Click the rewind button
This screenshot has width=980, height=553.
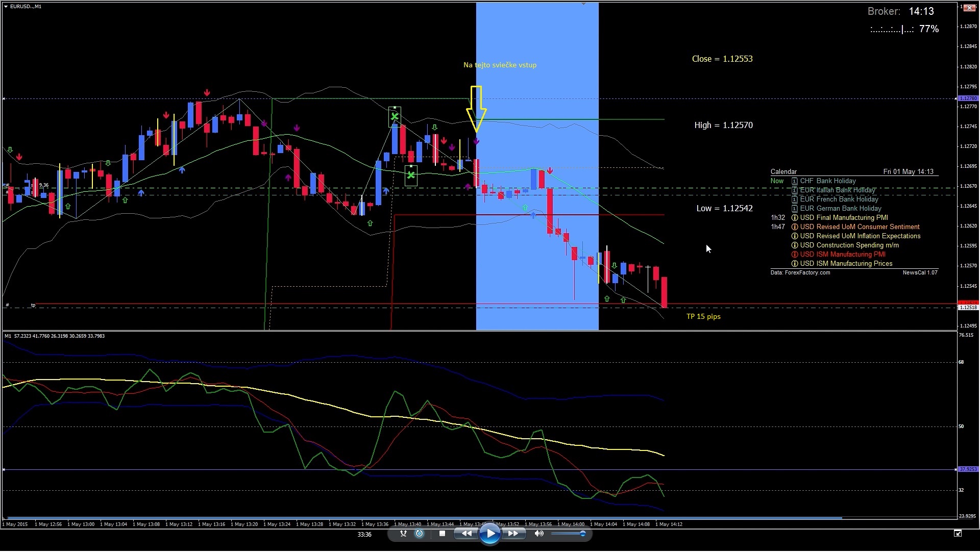click(x=466, y=534)
